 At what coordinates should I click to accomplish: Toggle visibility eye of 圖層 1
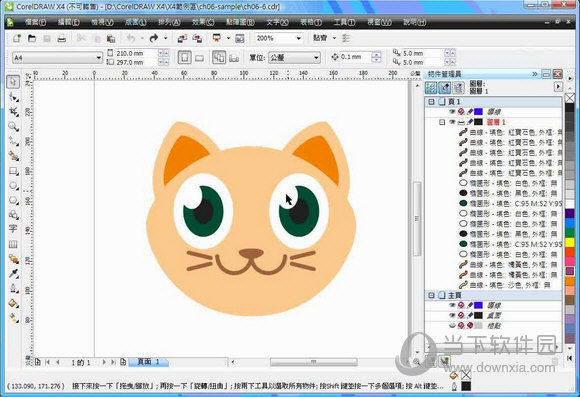point(452,122)
